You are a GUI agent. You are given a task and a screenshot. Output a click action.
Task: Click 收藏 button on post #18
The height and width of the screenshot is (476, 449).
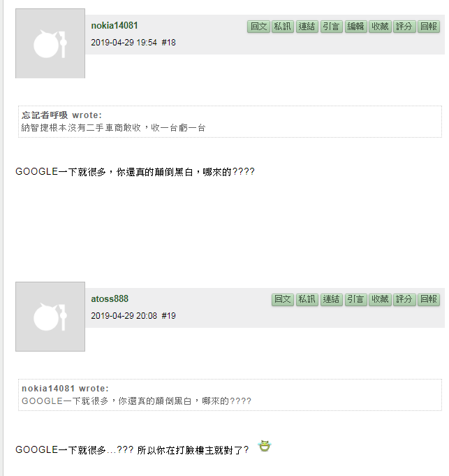pyautogui.click(x=380, y=27)
